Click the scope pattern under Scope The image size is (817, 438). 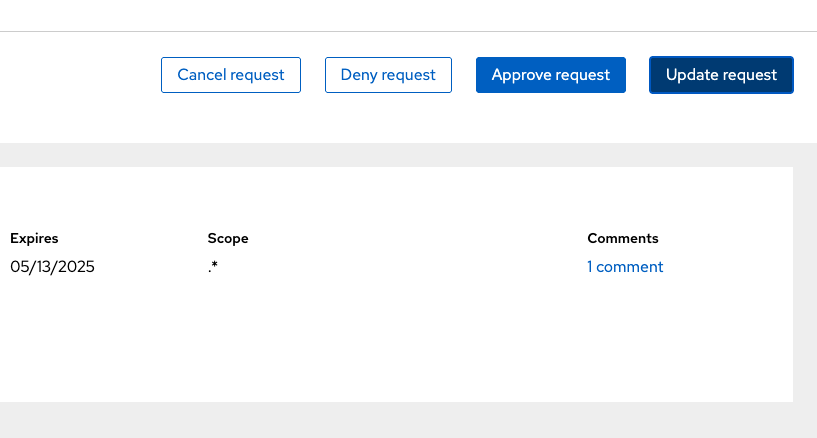(x=213, y=267)
